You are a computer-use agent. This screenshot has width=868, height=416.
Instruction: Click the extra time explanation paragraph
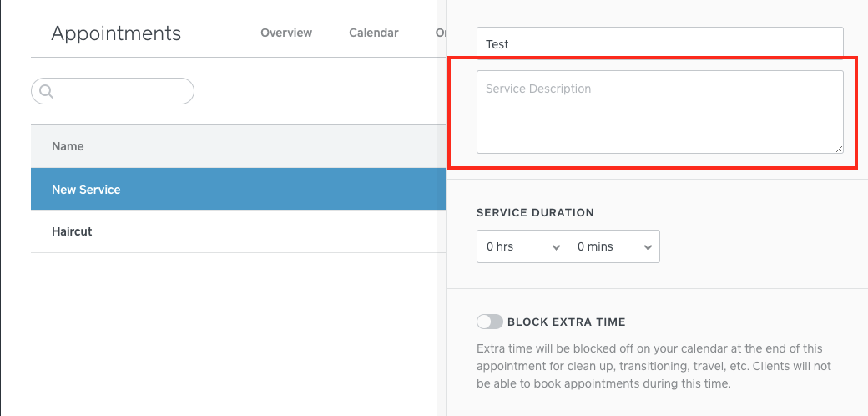pyautogui.click(x=655, y=366)
